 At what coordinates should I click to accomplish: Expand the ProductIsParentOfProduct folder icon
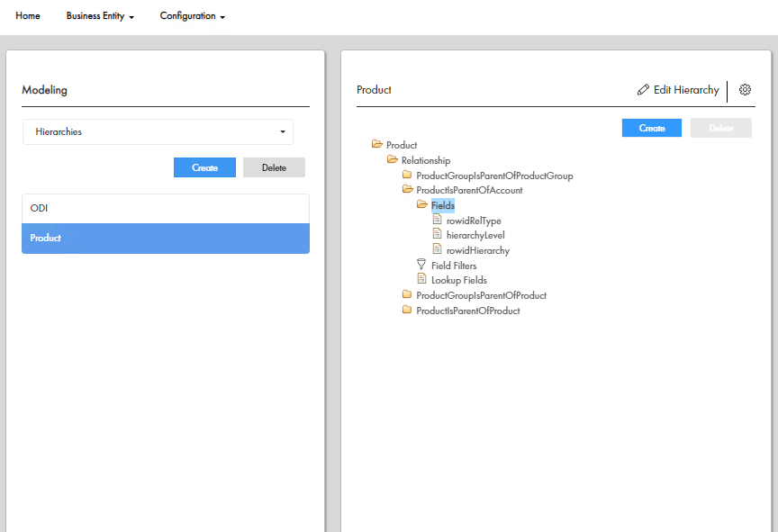click(407, 310)
